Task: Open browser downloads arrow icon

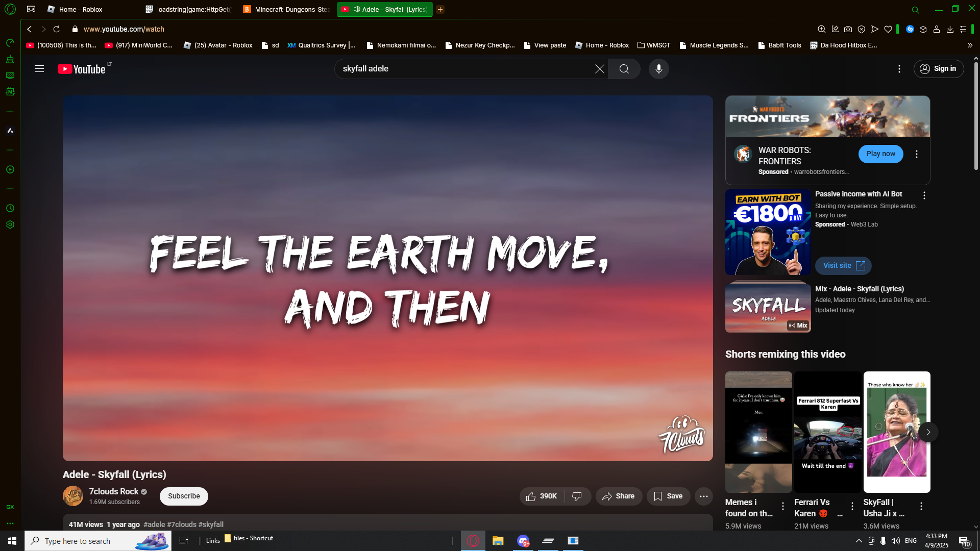Action: click(950, 29)
